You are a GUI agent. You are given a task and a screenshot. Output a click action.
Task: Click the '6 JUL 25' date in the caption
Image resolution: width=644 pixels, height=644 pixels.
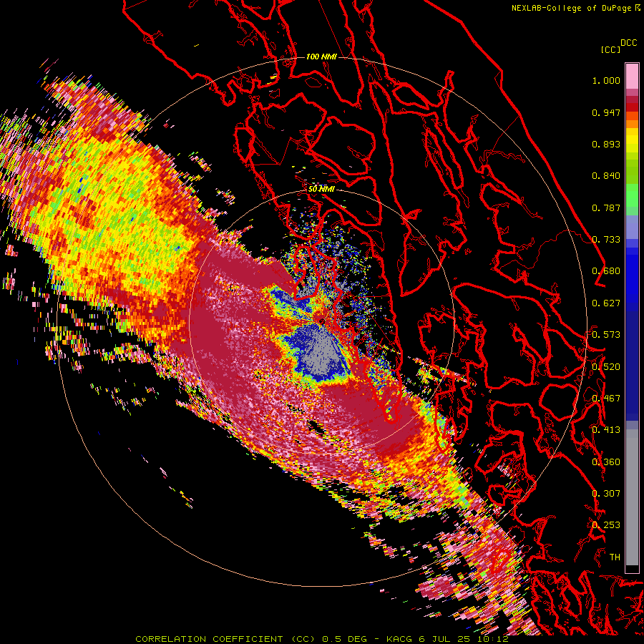point(444,639)
